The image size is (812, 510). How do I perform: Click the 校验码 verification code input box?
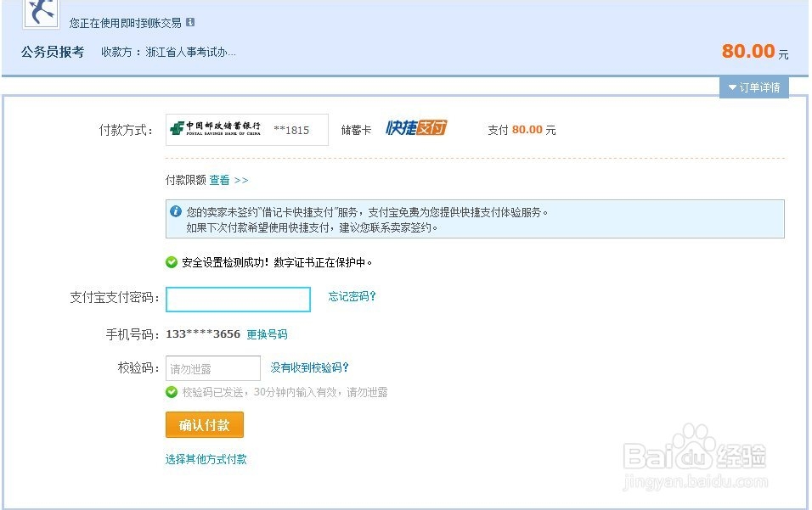click(x=212, y=368)
